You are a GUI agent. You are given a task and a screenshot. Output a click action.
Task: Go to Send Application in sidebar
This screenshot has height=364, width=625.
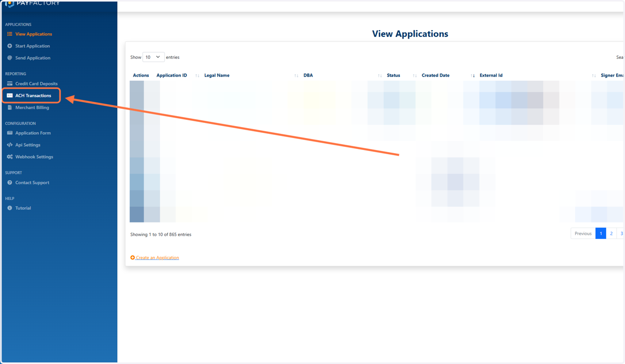(33, 58)
